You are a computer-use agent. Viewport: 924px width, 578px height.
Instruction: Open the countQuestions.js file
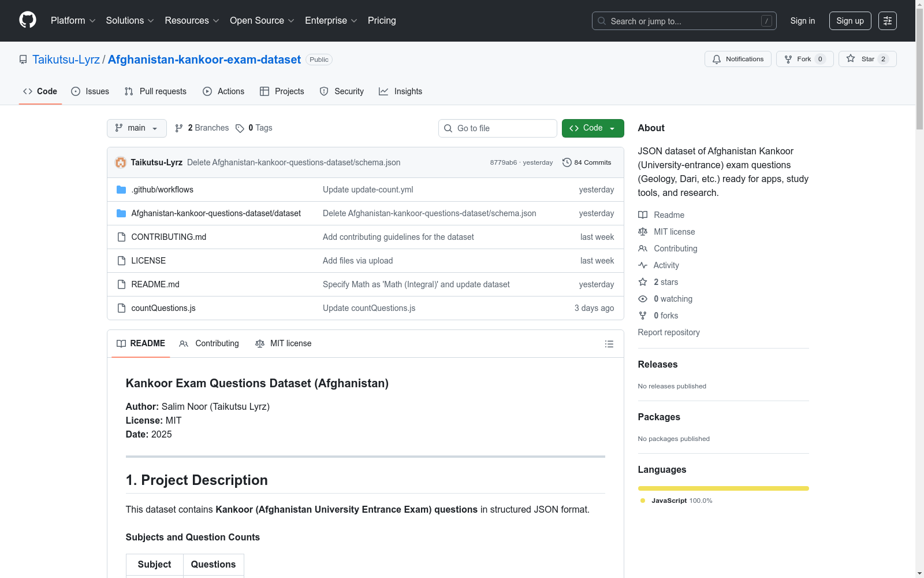coord(163,308)
